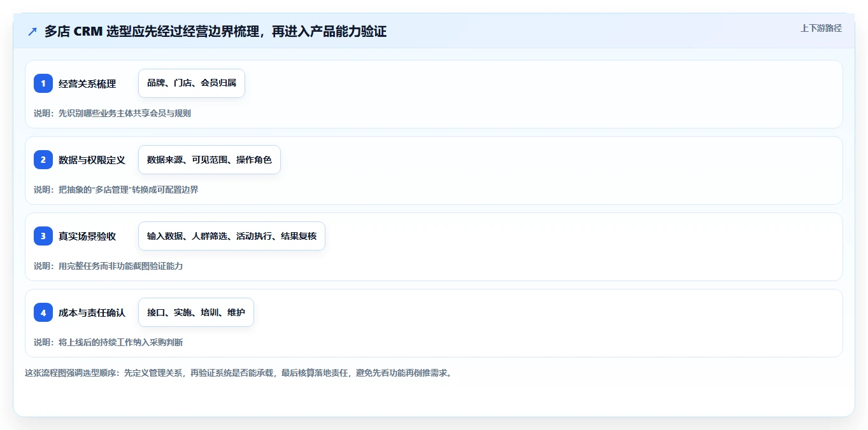This screenshot has width=868, height=430.
Task: Click the 上下游路径 label
Action: point(821,28)
